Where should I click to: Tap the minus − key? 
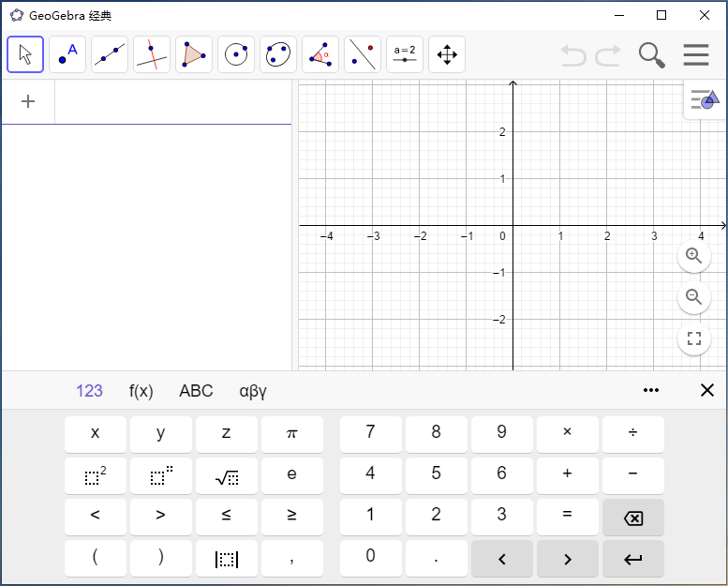[x=633, y=475]
